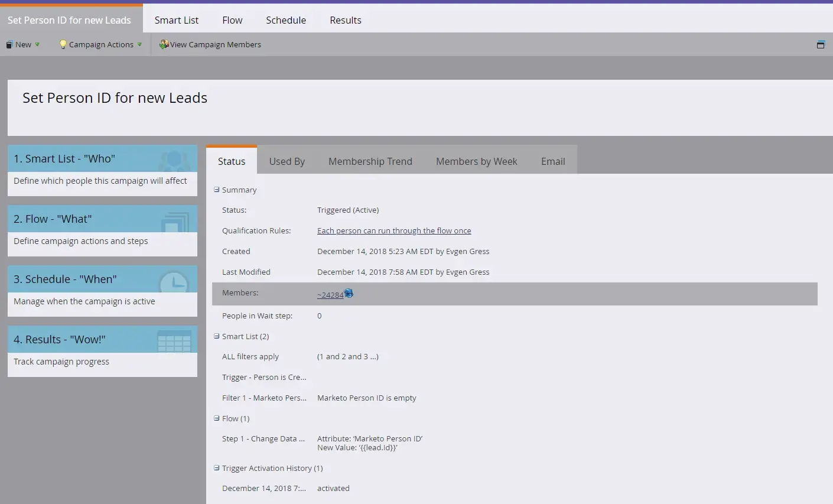833x504 pixels.
Task: Click the qualification rules flow once link
Action: pos(394,230)
